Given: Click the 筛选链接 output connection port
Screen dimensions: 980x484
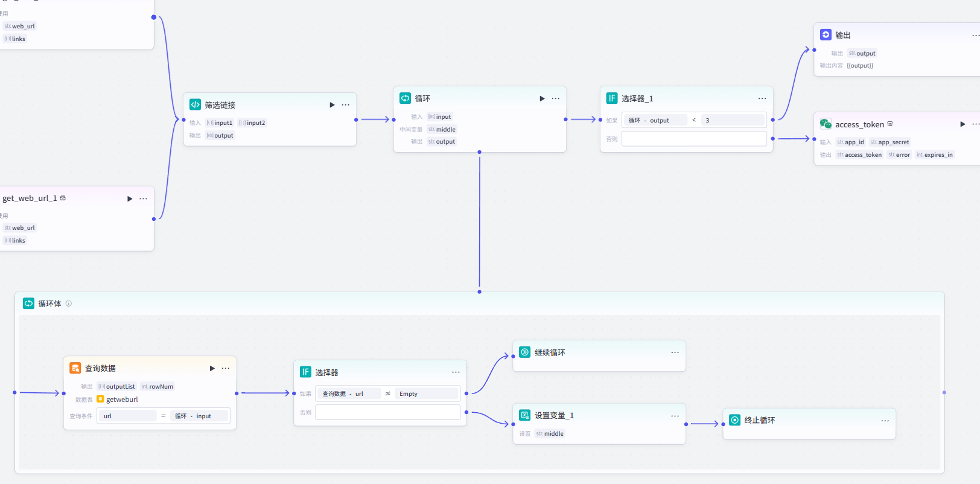Looking at the screenshot, I should tap(356, 119).
